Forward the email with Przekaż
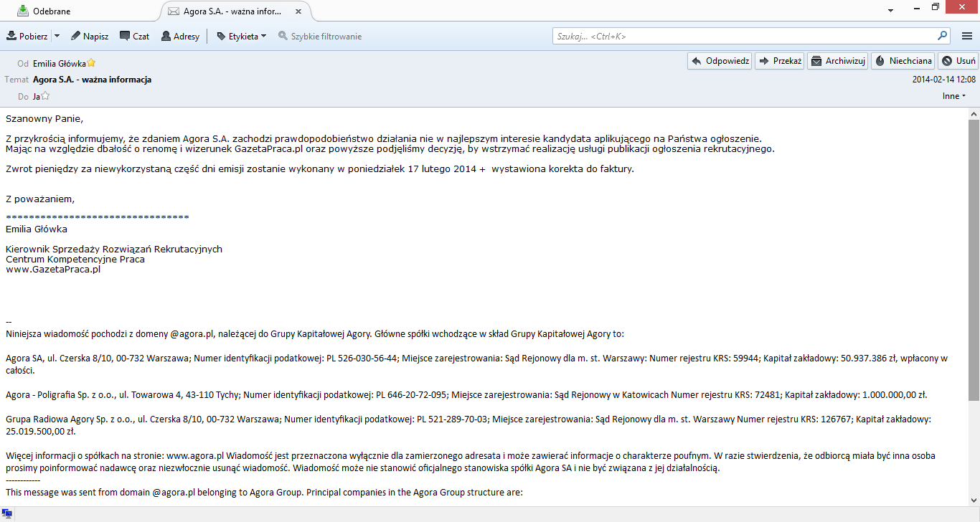 point(779,61)
